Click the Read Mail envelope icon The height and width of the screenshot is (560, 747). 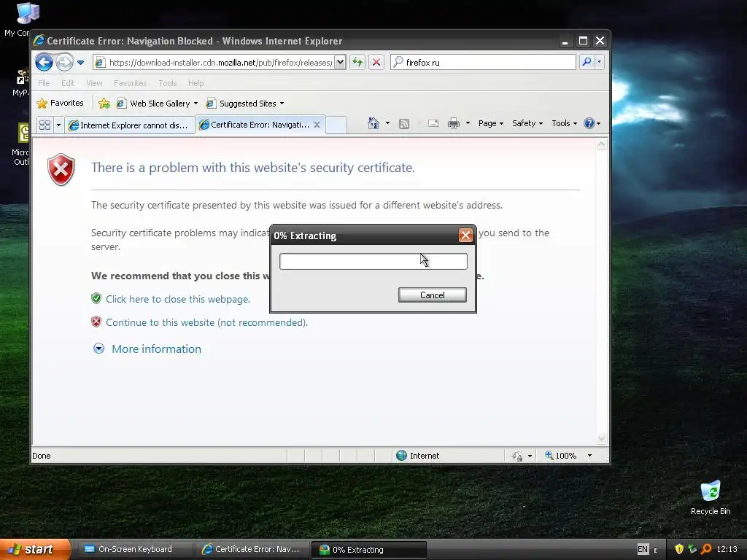tap(433, 123)
